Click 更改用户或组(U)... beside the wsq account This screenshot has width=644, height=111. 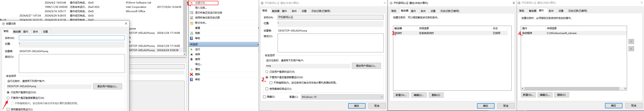click(x=366, y=66)
